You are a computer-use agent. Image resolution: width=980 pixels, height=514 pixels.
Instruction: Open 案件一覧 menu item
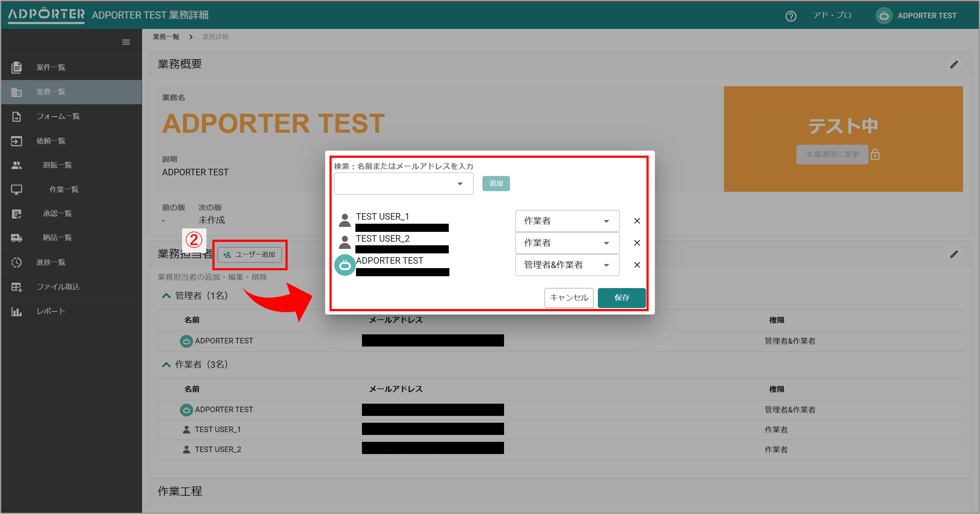point(72,67)
